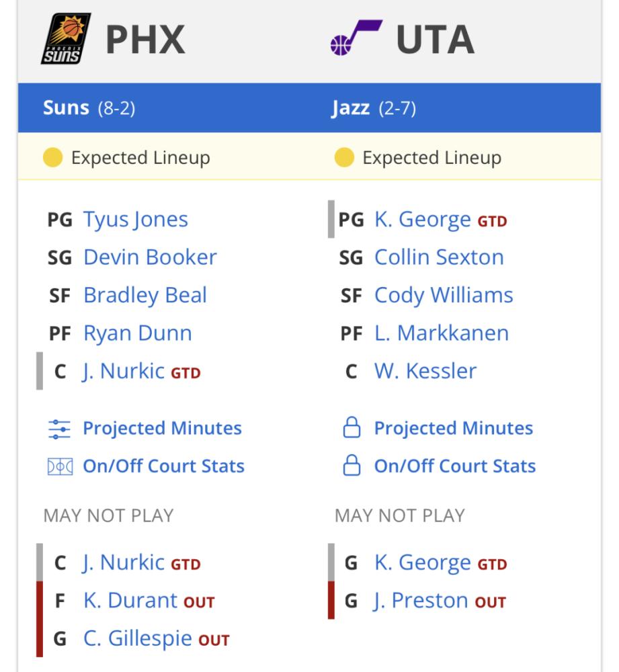Click the Suns projected minutes sliders icon
Viewport: 619px width, 672px height.
(59, 429)
